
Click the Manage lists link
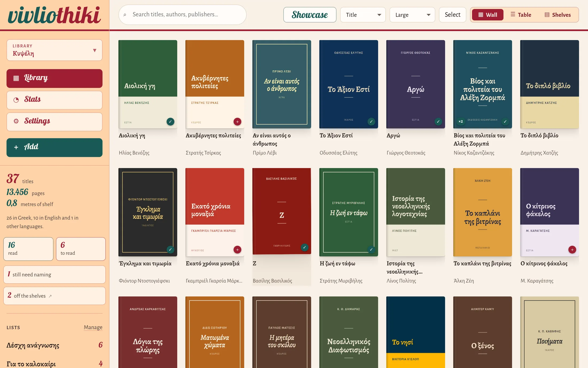point(93,327)
